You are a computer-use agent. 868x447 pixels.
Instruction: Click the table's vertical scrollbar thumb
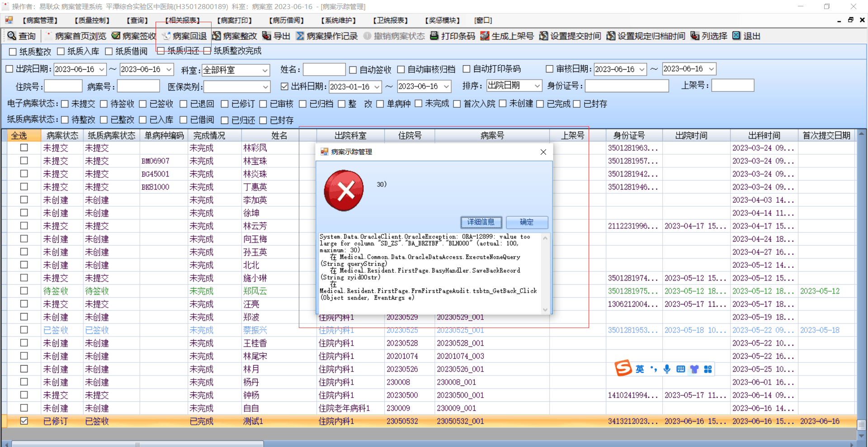click(861, 425)
